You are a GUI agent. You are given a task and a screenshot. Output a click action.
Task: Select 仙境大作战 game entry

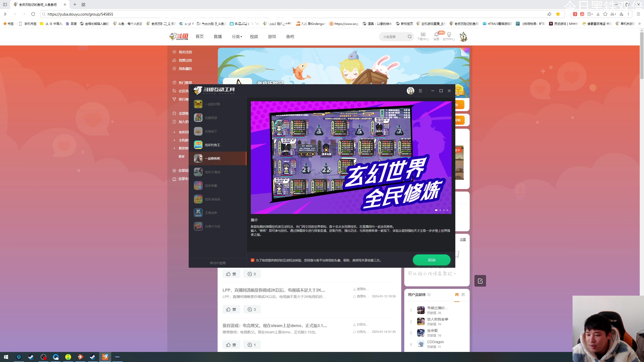(218, 226)
